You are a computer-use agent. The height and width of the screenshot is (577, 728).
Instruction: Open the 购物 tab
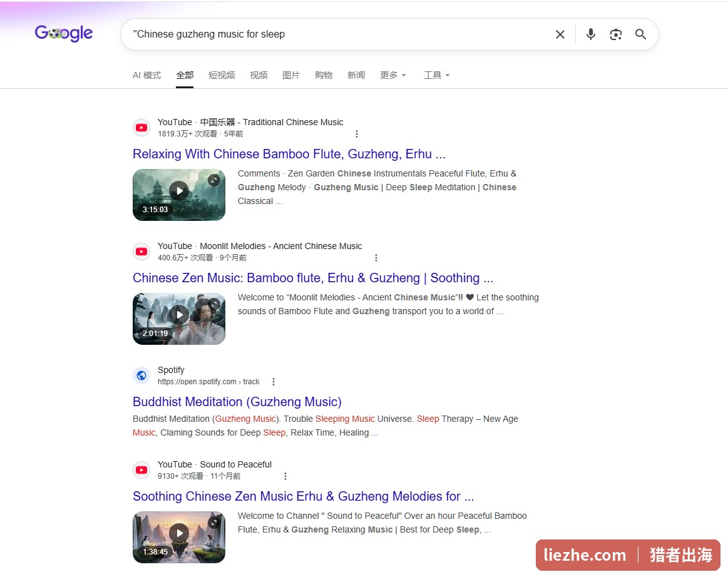pos(324,75)
